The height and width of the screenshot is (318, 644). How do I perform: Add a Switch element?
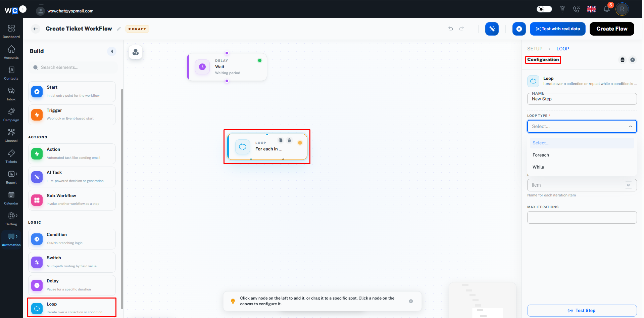(72, 262)
